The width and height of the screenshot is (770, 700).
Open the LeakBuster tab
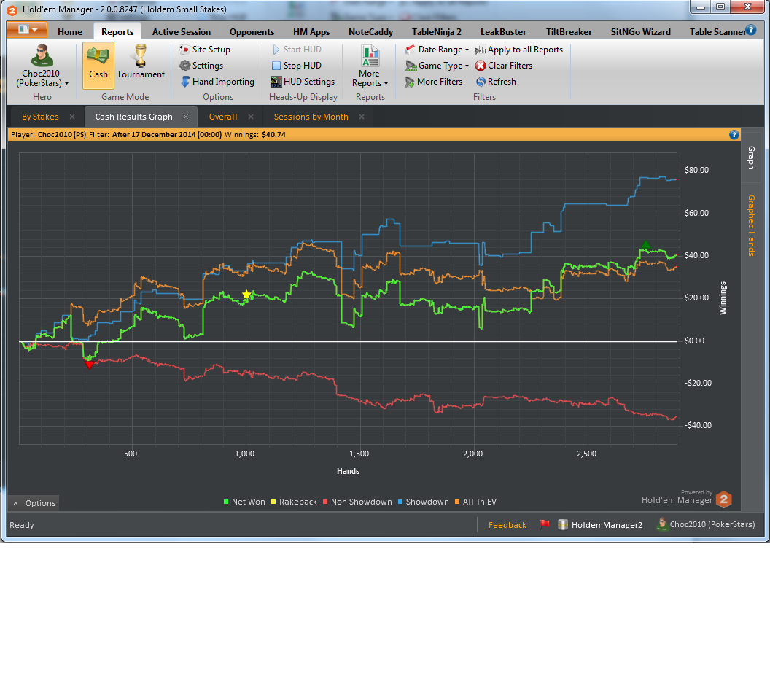tap(503, 32)
